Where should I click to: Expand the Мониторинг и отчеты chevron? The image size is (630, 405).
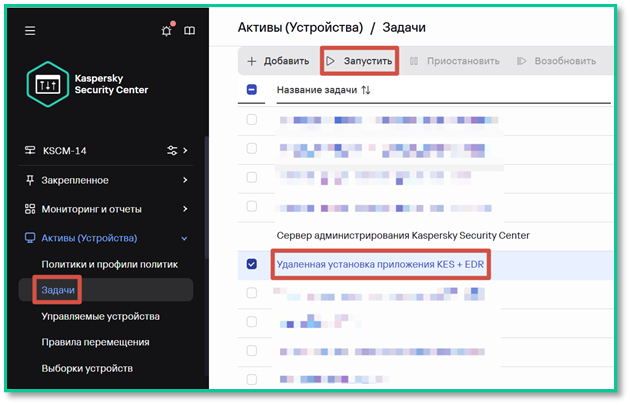point(185,209)
